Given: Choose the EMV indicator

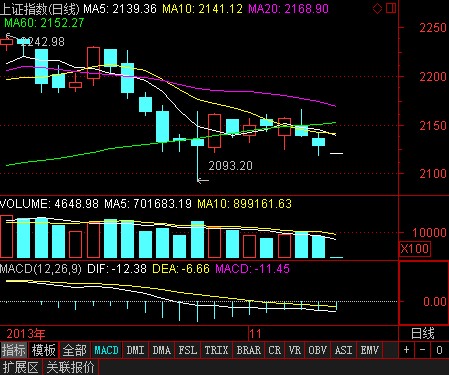Looking at the screenshot, I should (x=370, y=350).
